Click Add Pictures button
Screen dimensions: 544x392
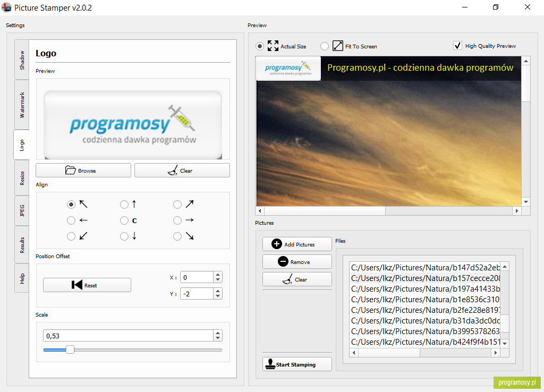pos(297,244)
